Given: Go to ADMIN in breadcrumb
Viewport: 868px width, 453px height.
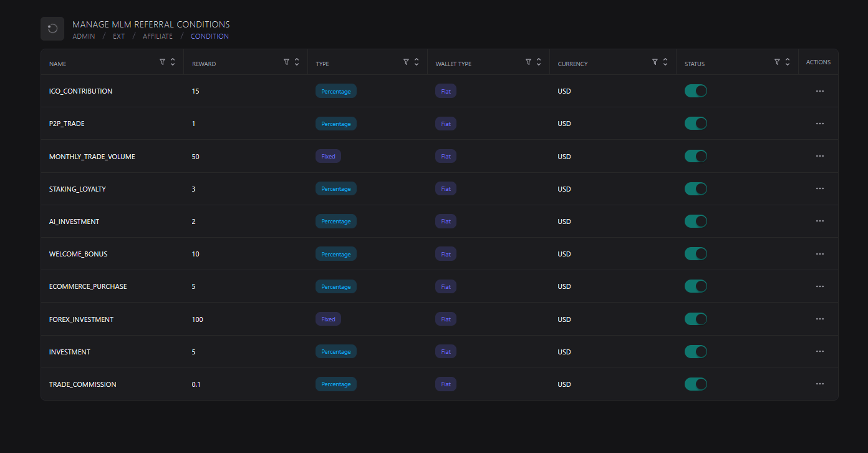Looking at the screenshot, I should (x=84, y=36).
